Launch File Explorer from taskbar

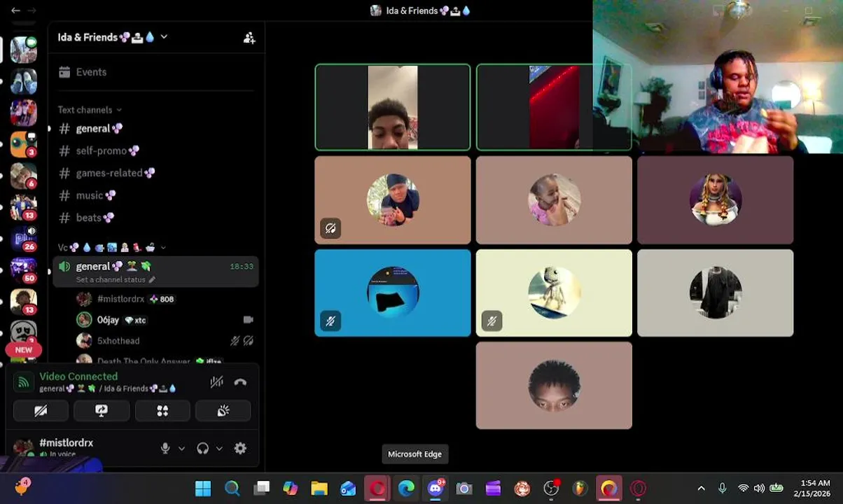point(319,488)
